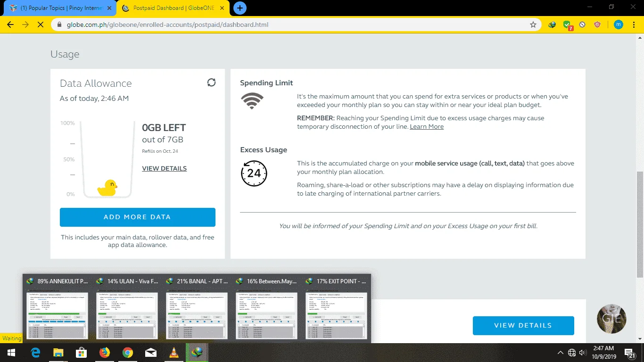Viewport: 644px width, 362px height.
Task: Click the Excess Usage 24-hour clock icon
Action: click(254, 173)
